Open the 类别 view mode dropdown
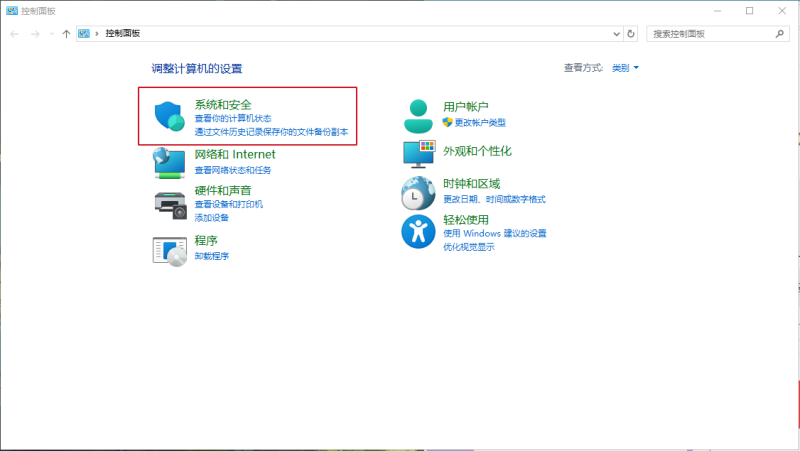800x451 pixels. coord(625,68)
